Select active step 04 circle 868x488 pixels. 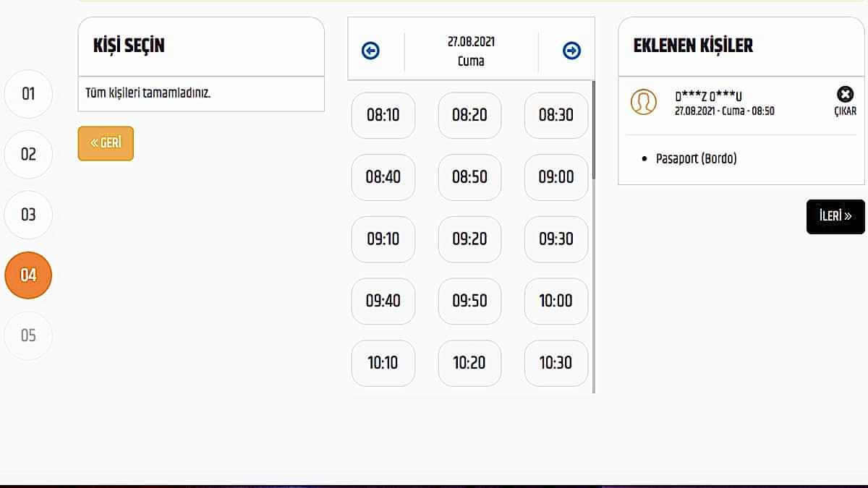(x=28, y=275)
